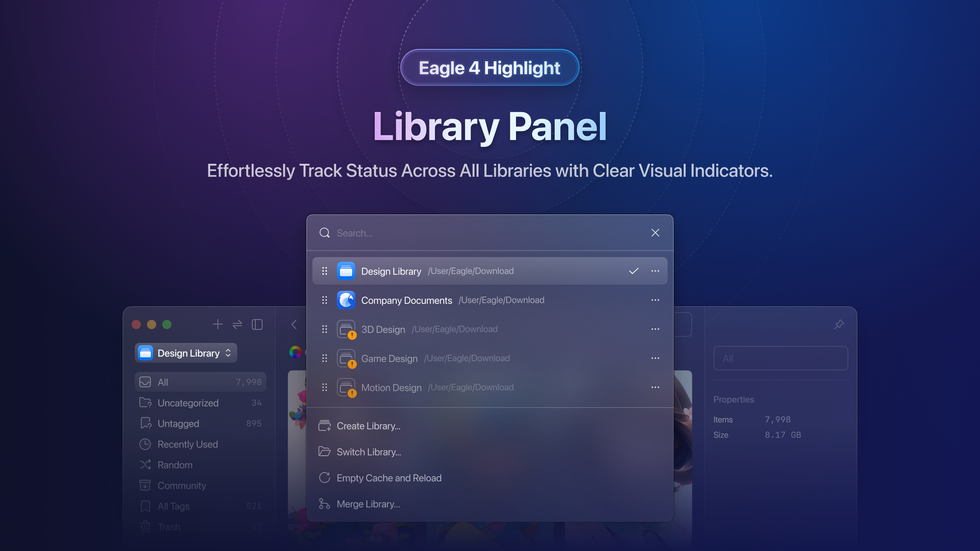Click the search magnifier icon
This screenshot has width=980, height=551.
pos(324,233)
